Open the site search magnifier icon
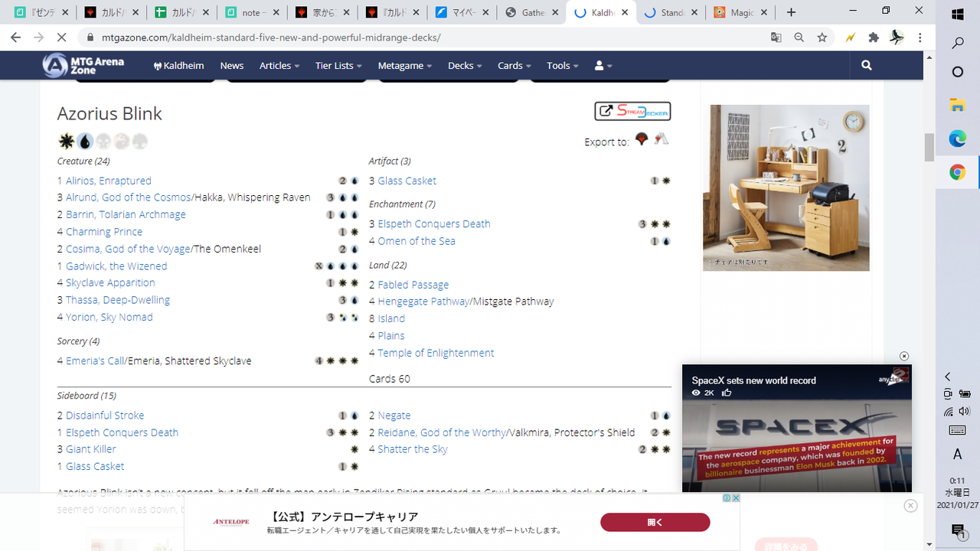This screenshot has width=980, height=551. (x=867, y=66)
